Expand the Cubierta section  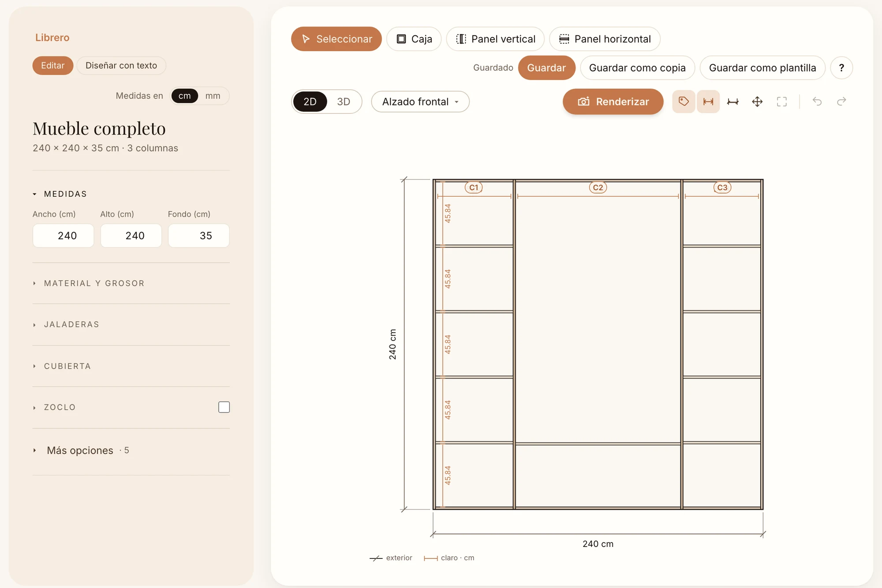point(62,366)
